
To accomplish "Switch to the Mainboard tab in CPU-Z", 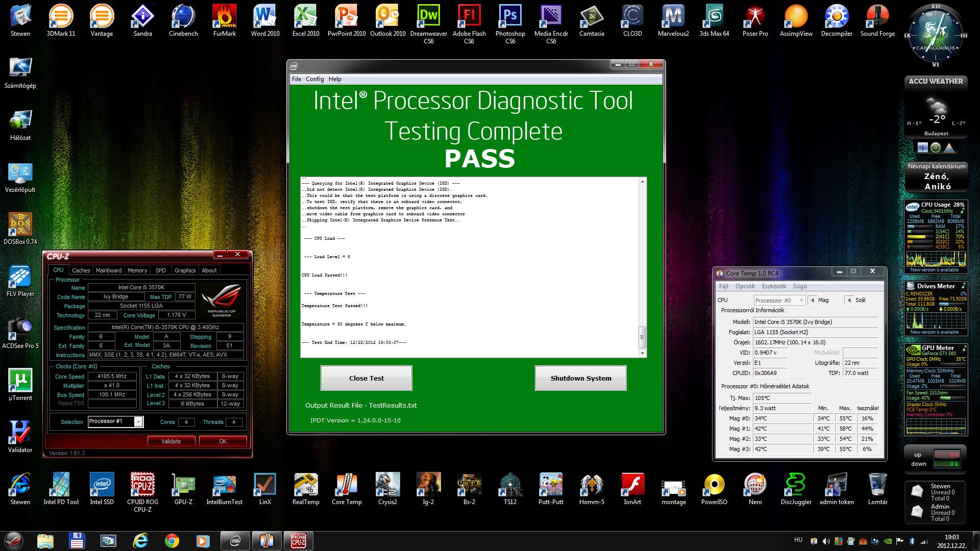I will [109, 270].
